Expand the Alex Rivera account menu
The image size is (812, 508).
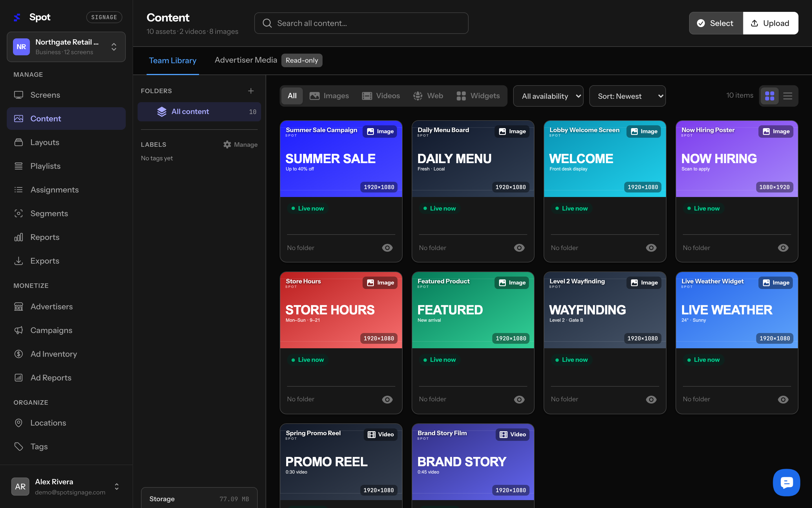(66, 487)
